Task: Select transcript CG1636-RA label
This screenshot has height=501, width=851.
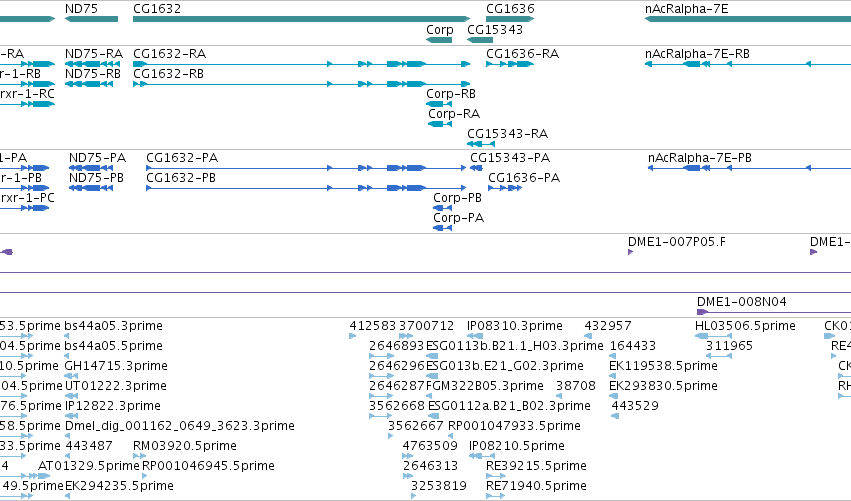Action: coord(522,54)
